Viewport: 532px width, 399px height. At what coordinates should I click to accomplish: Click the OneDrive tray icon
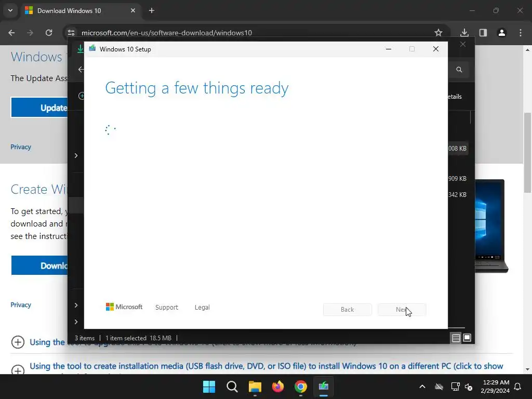click(x=439, y=387)
